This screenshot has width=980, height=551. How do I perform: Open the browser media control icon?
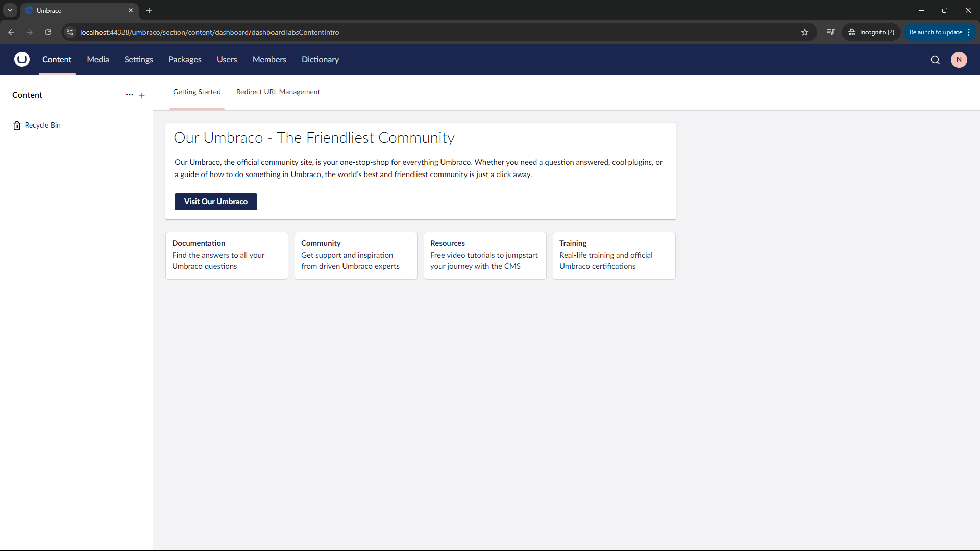(x=830, y=32)
